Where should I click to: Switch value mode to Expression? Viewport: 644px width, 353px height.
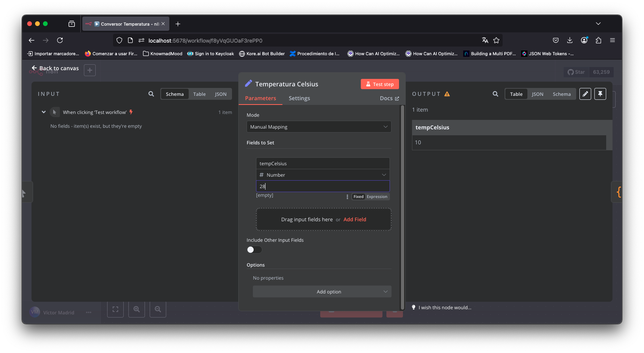377,197
